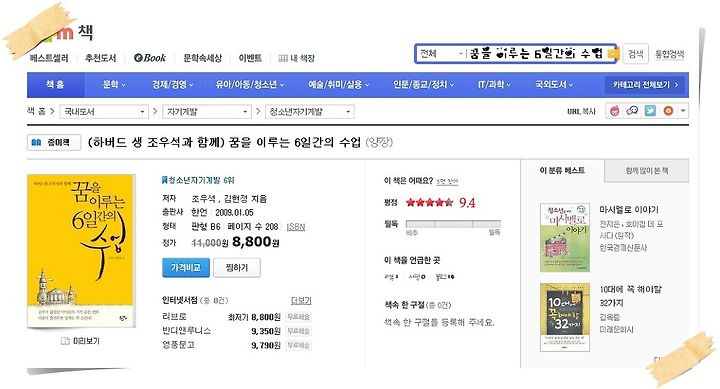This screenshot has width=720, height=389.
Task: Expand the 문학 menu
Action: click(114, 85)
